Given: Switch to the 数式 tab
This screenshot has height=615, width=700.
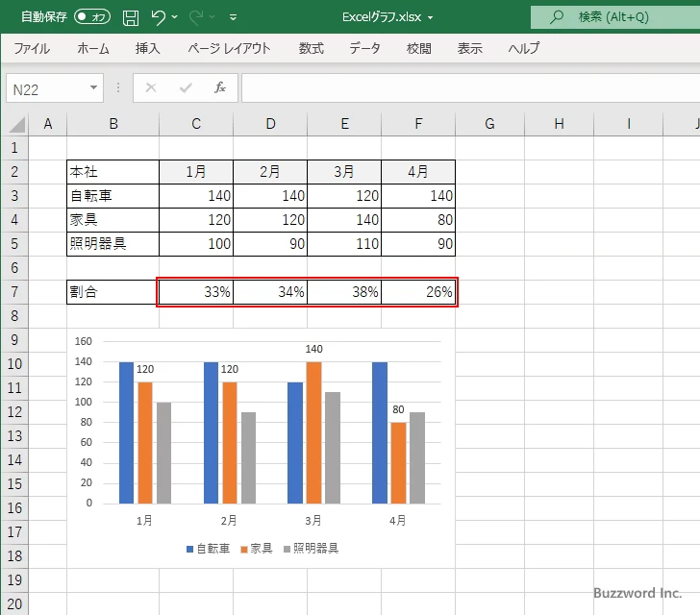Looking at the screenshot, I should click(312, 48).
